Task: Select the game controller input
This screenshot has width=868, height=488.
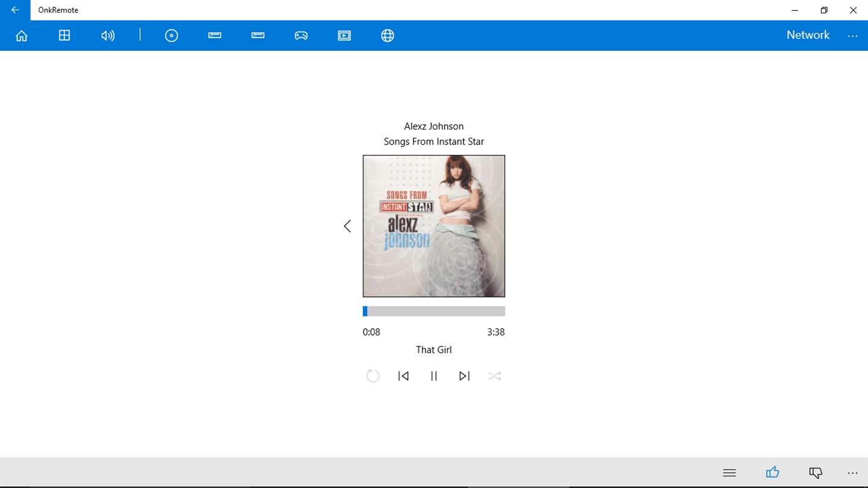Action: pyautogui.click(x=301, y=36)
